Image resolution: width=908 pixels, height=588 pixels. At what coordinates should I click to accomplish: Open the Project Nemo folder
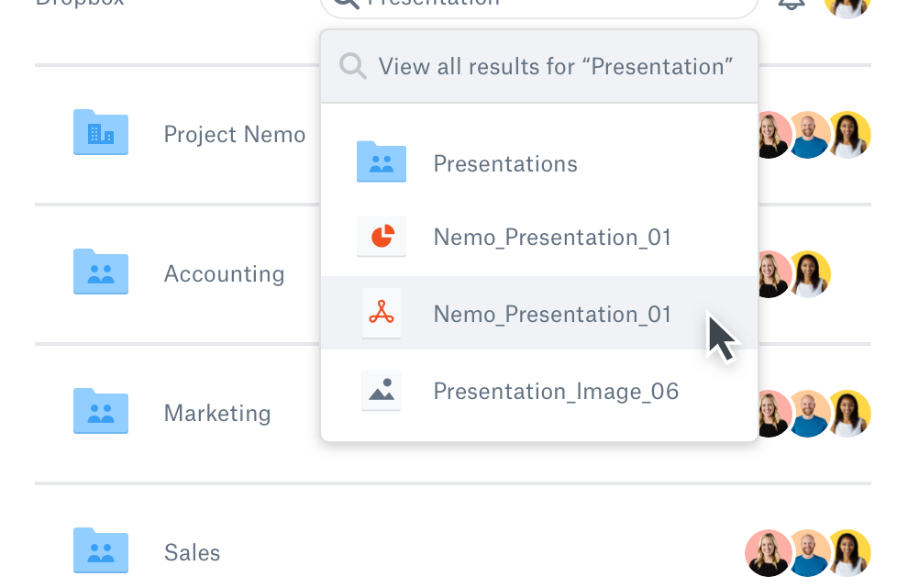235,135
